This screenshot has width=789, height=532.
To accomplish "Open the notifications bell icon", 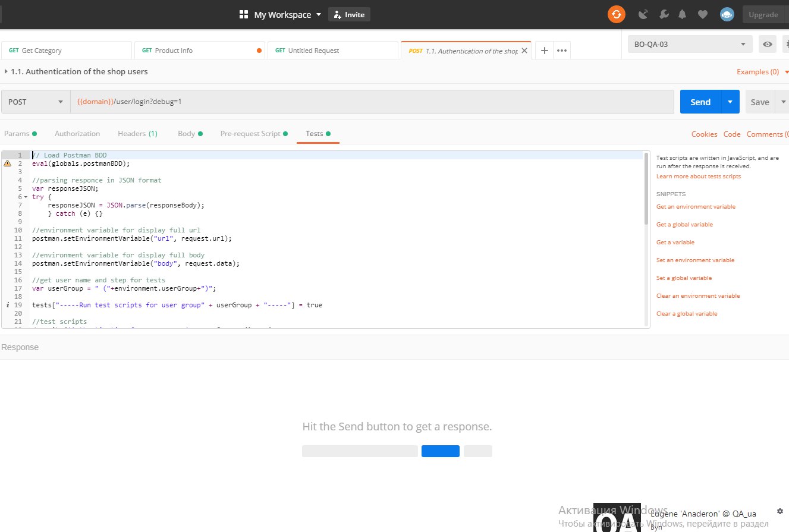I will click(x=684, y=15).
